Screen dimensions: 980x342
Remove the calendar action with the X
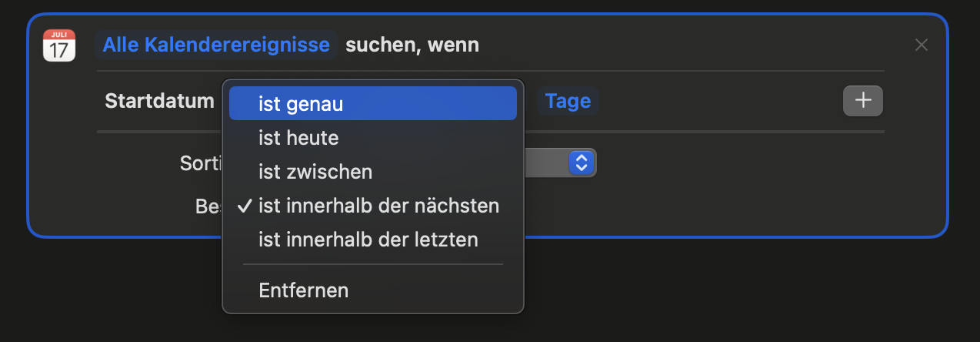point(921,45)
